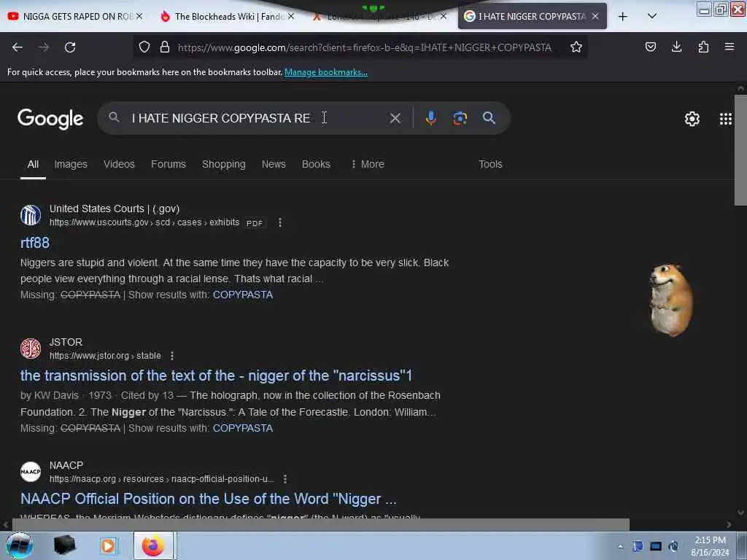List all tabs with the chevron
The width and height of the screenshot is (747, 560).
pos(652,16)
